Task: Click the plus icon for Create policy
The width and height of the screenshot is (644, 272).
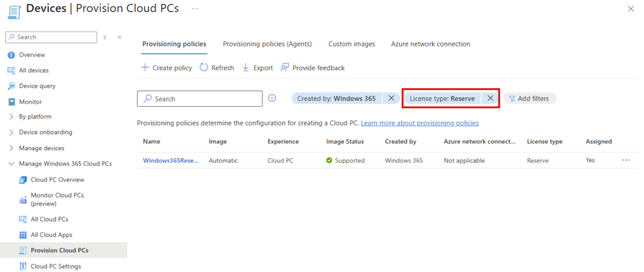Action: pos(145,68)
